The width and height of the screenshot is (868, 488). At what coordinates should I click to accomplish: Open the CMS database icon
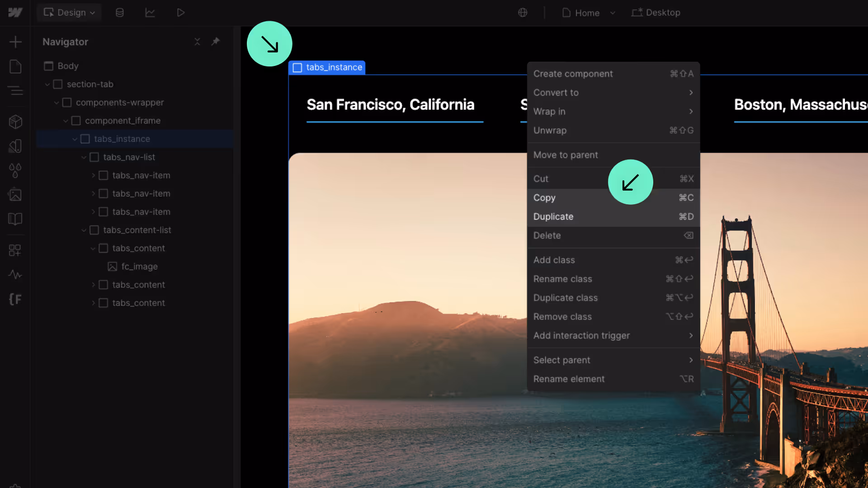pyautogui.click(x=120, y=13)
